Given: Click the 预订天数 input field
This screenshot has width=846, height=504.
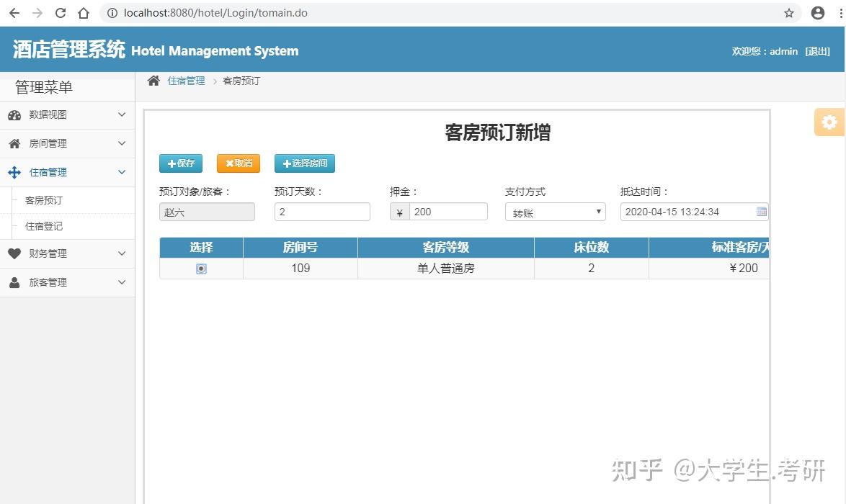Looking at the screenshot, I should [322, 212].
